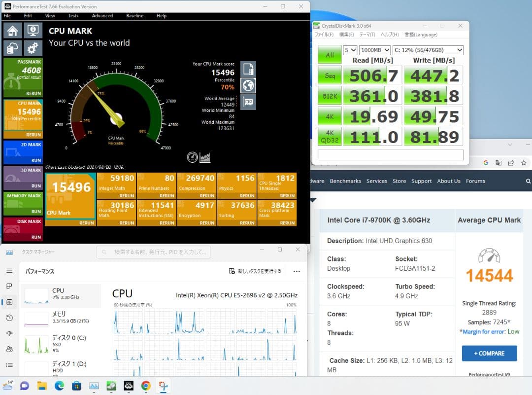Click the green All benchmark button
This screenshot has width=532, height=395.
point(329,55)
